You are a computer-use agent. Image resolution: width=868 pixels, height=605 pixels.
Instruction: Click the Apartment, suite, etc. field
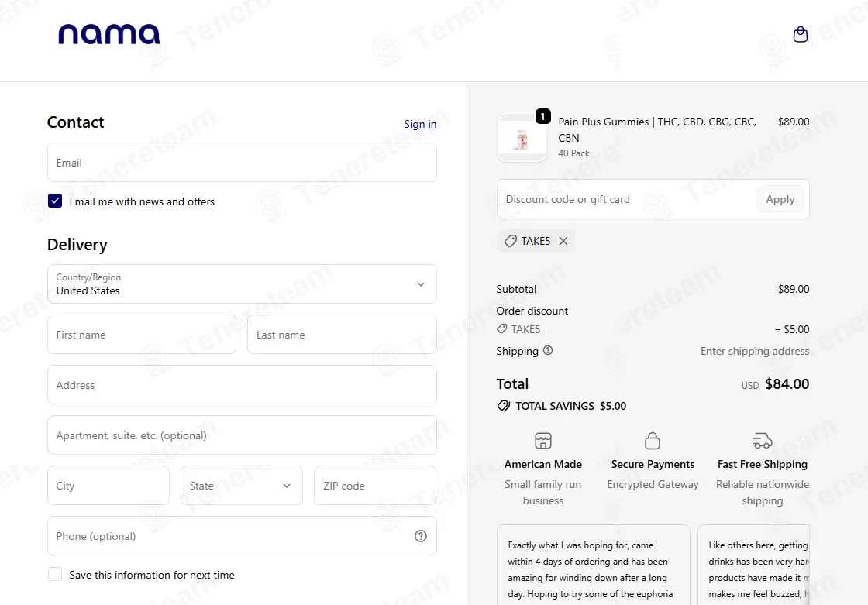(x=242, y=435)
